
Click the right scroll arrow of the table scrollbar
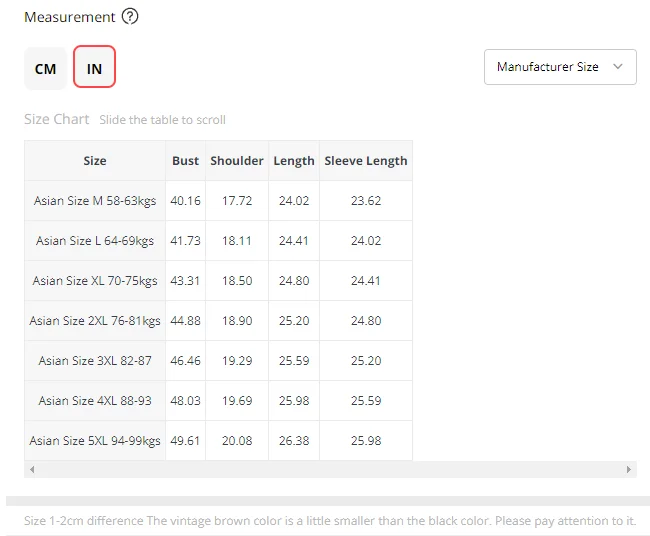629,470
